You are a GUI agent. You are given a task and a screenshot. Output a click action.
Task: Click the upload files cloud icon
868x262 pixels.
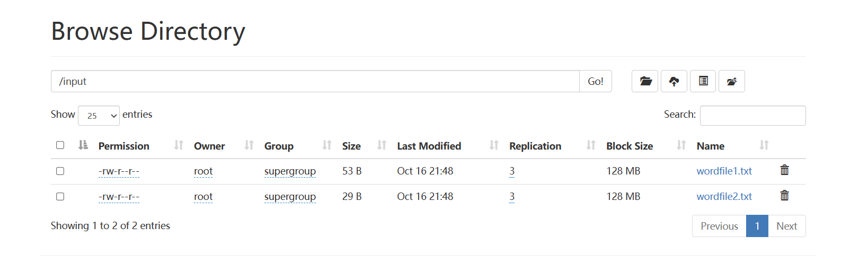click(x=674, y=81)
